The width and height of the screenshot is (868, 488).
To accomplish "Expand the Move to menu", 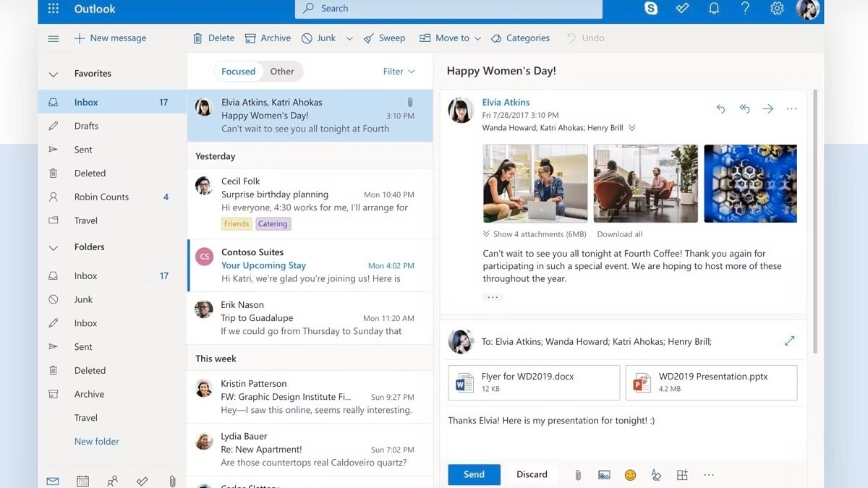I will click(x=450, y=38).
